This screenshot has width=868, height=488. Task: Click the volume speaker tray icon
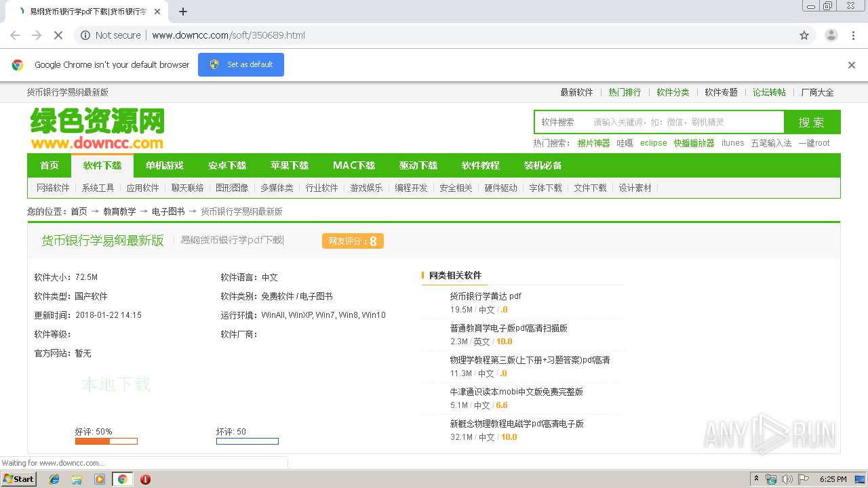787,479
